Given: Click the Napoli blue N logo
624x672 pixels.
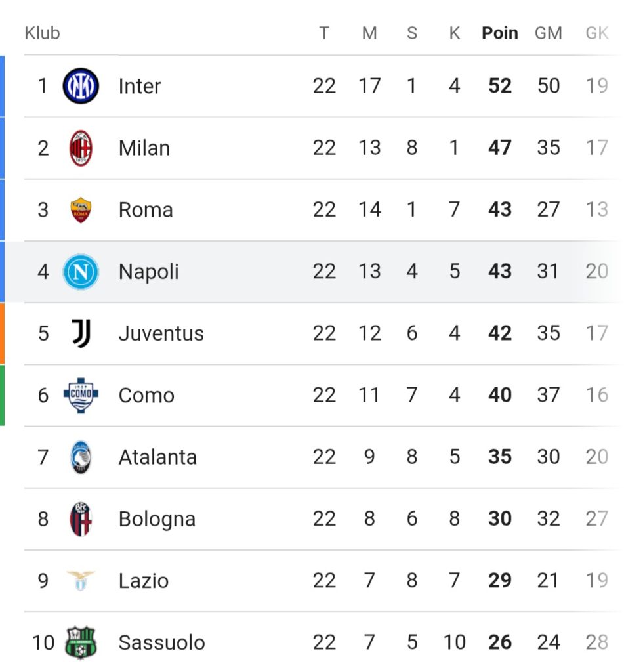Looking at the screenshot, I should (x=81, y=272).
